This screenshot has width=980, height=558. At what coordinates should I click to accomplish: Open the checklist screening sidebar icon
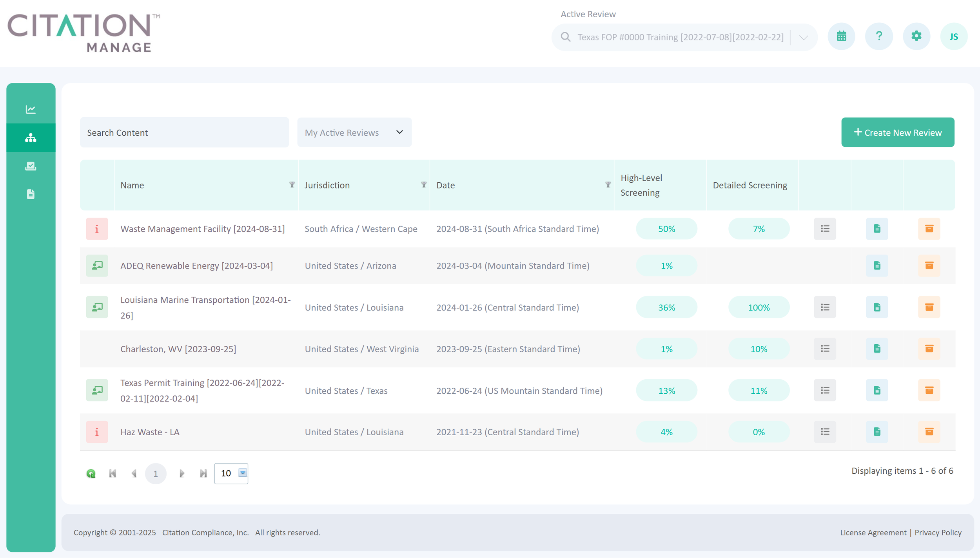31,166
